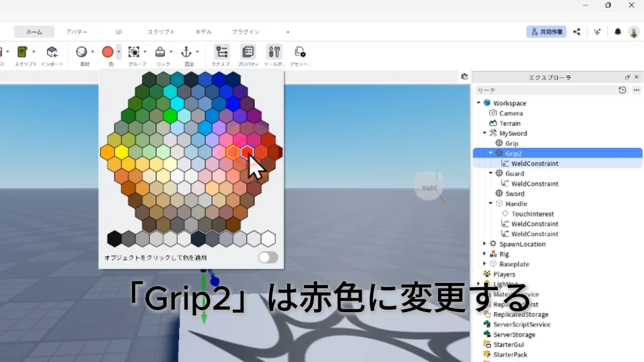Collapse the MySword tool node

tap(485, 133)
